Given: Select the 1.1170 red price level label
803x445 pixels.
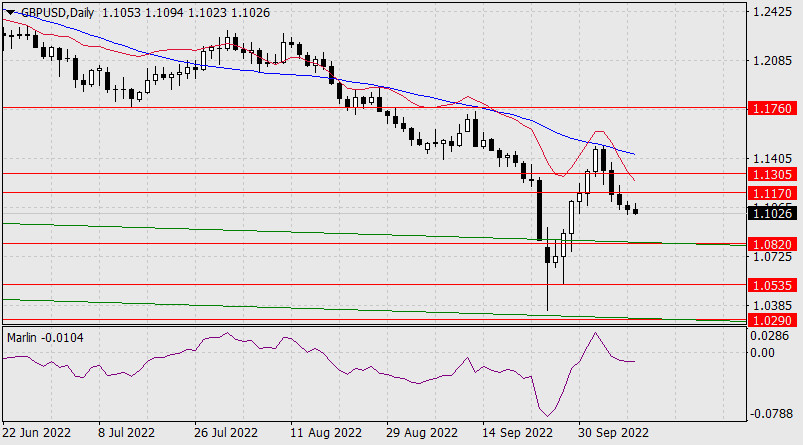Looking at the screenshot, I should (772, 194).
